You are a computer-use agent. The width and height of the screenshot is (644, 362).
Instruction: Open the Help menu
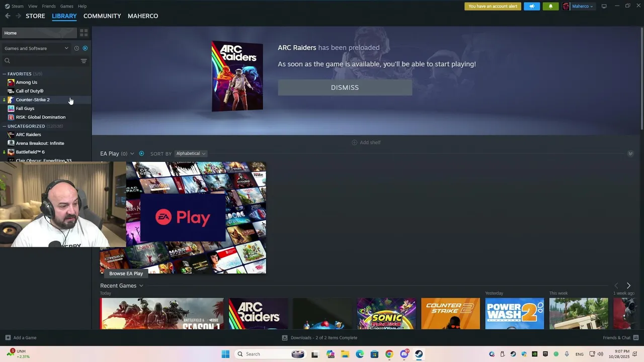pos(82,6)
